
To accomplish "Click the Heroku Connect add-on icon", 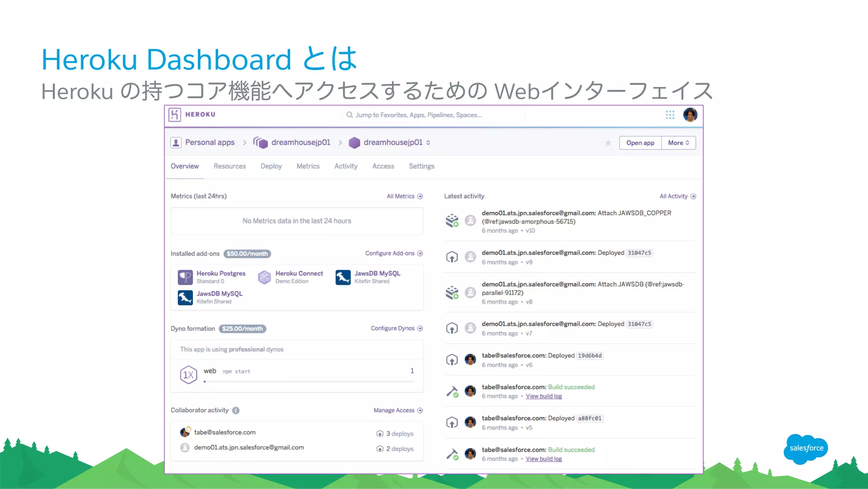I will coord(264,277).
